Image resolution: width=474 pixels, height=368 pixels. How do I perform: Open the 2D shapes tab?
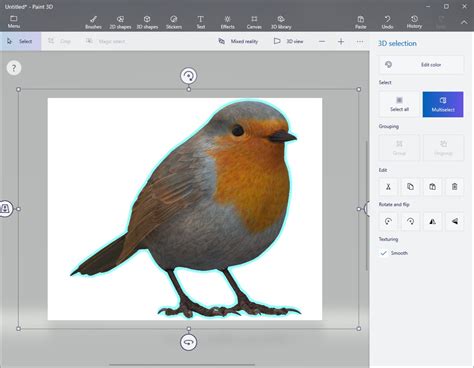coord(120,22)
